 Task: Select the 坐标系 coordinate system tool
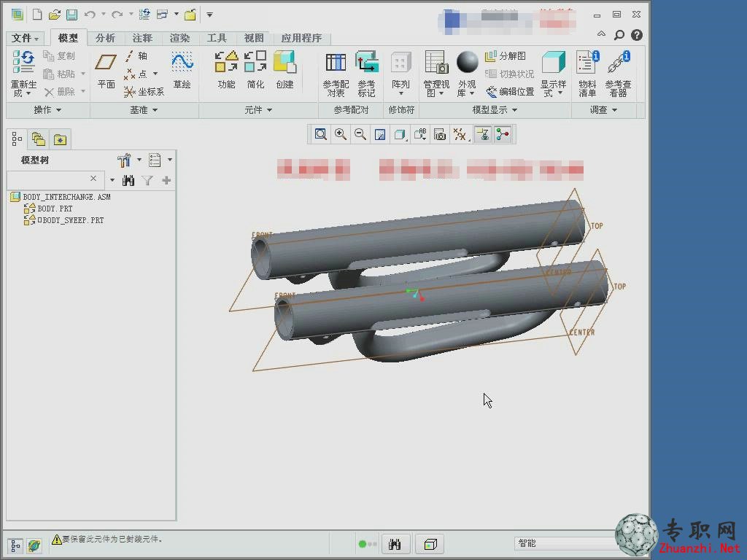click(144, 91)
